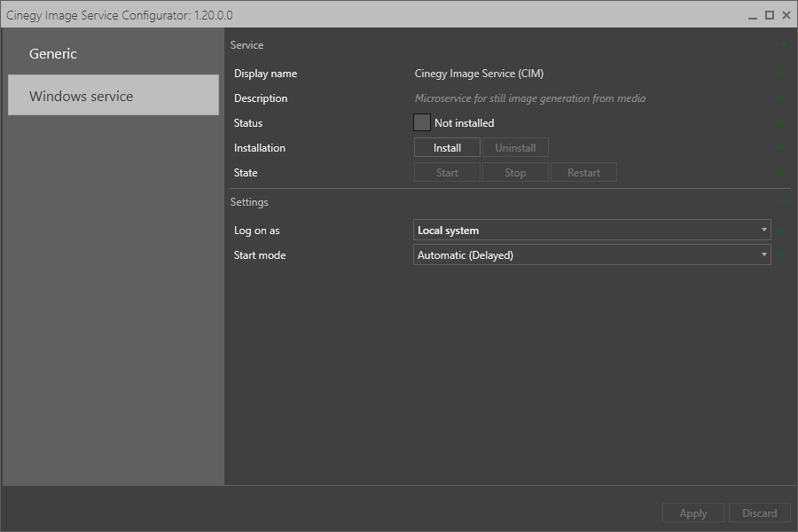Discard the pending changes

[759, 512]
